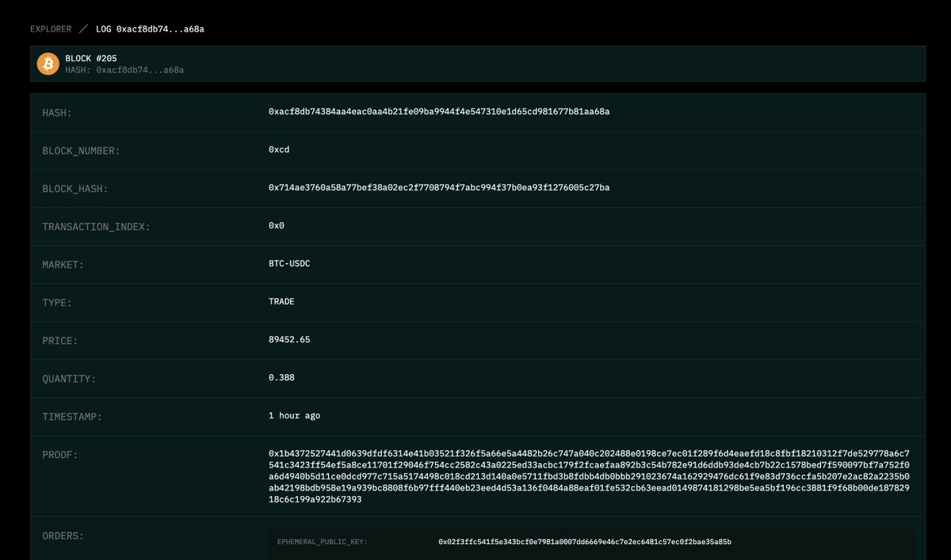Click the TRADE type value
Viewport: 951px width, 560px height.
point(281,302)
